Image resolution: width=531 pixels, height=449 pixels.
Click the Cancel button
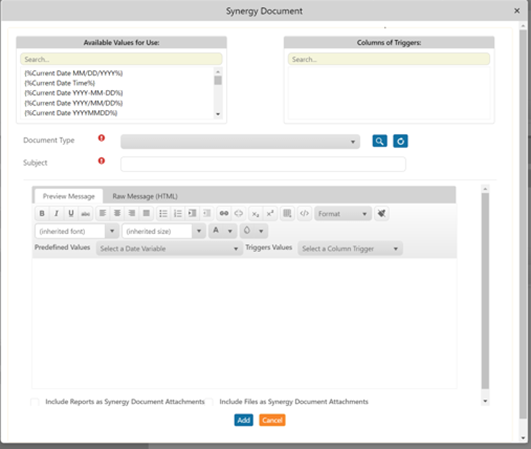(x=272, y=420)
